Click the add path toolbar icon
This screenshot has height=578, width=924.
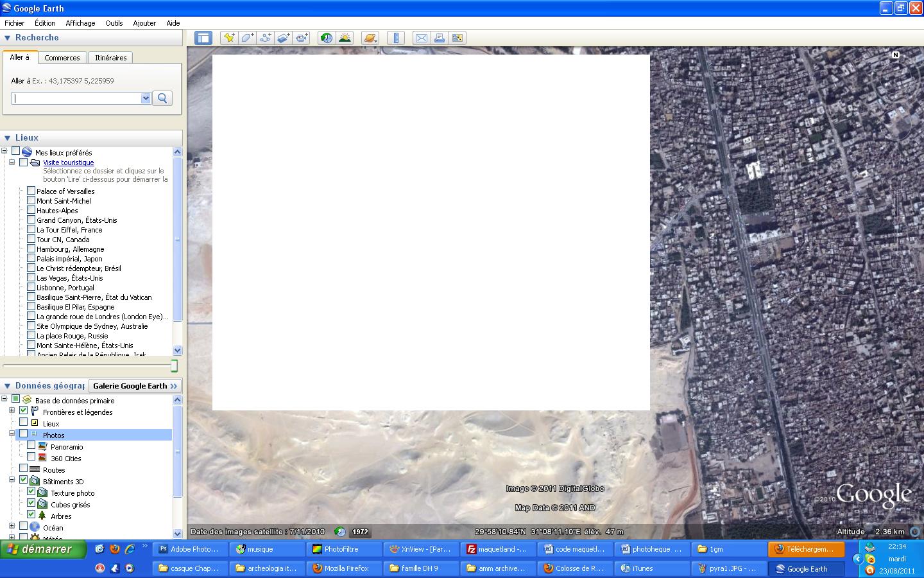266,38
